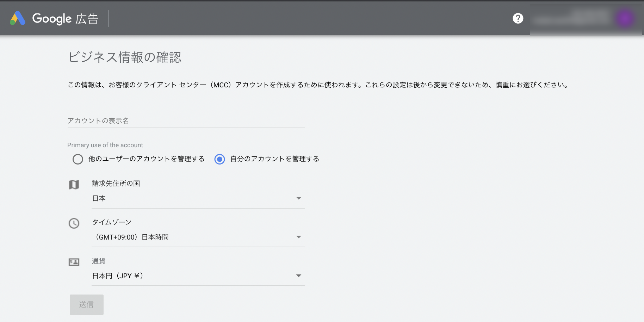Click the Google Ads logo icon
The height and width of the screenshot is (322, 644).
[x=18, y=18]
